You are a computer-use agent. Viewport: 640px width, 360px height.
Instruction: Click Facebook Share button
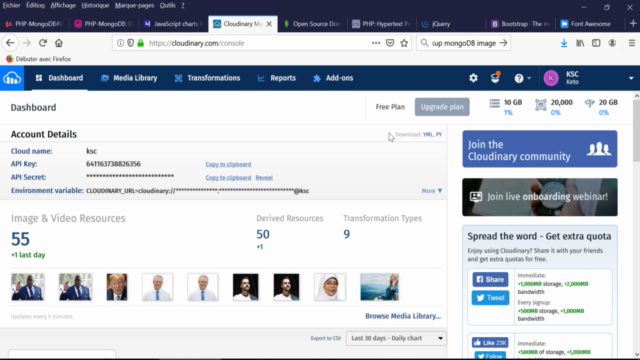(x=490, y=280)
